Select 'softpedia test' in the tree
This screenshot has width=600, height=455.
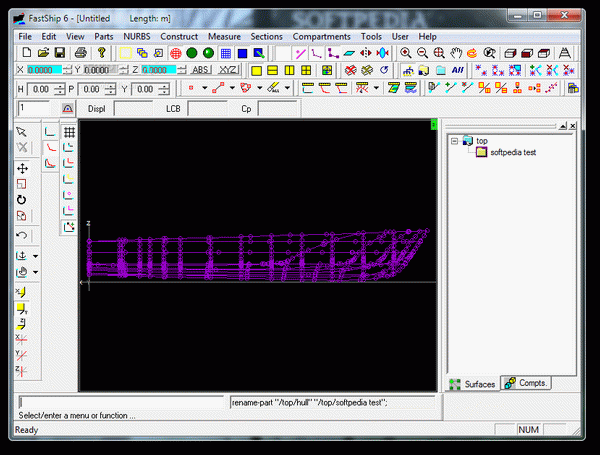point(513,152)
